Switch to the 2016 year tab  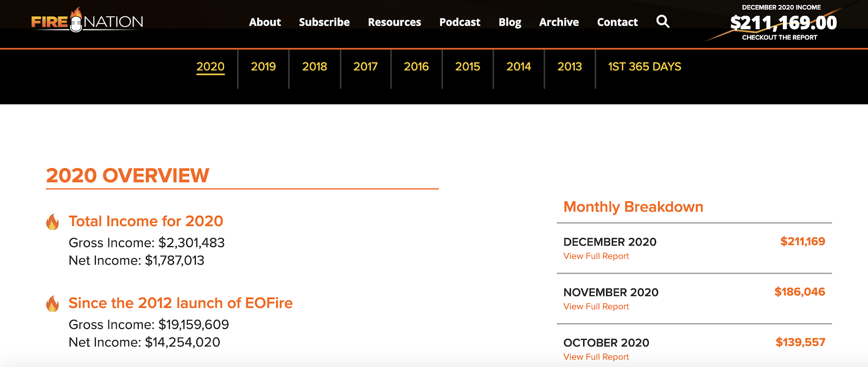(416, 67)
